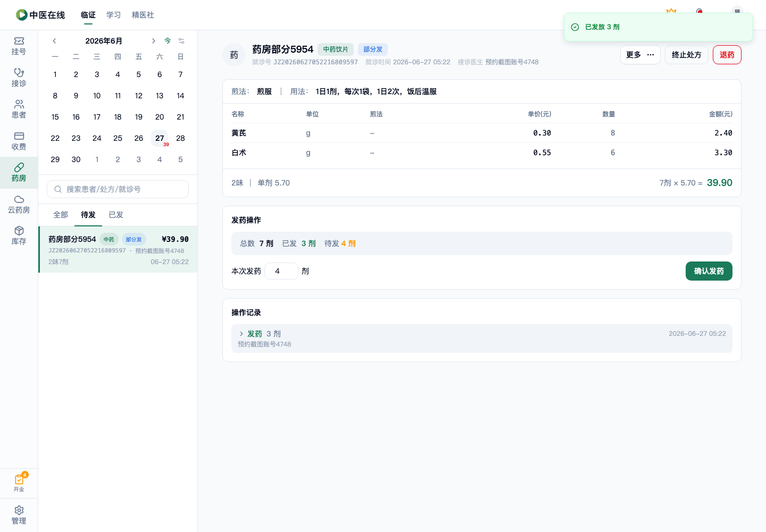Click the 待发 4 剂 count
The image size is (766, 532).
(x=340, y=243)
